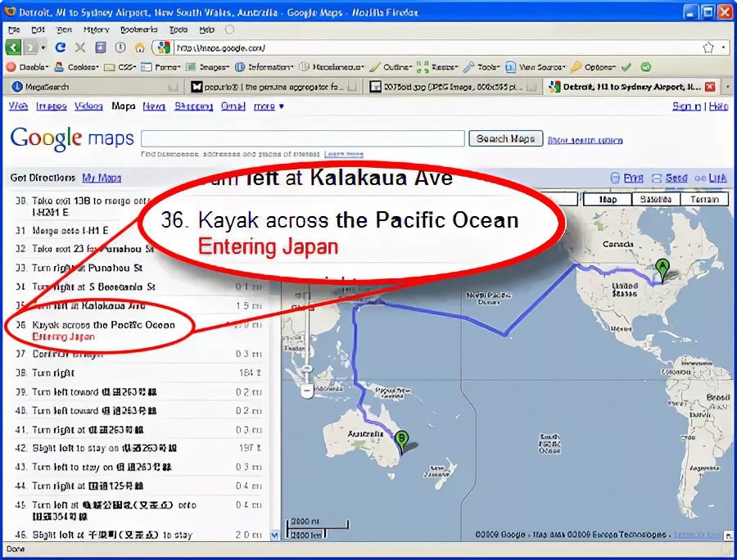Screen dimensions: 737x560
Task: Select marker B in Sydney, Australia
Action: coord(401,440)
